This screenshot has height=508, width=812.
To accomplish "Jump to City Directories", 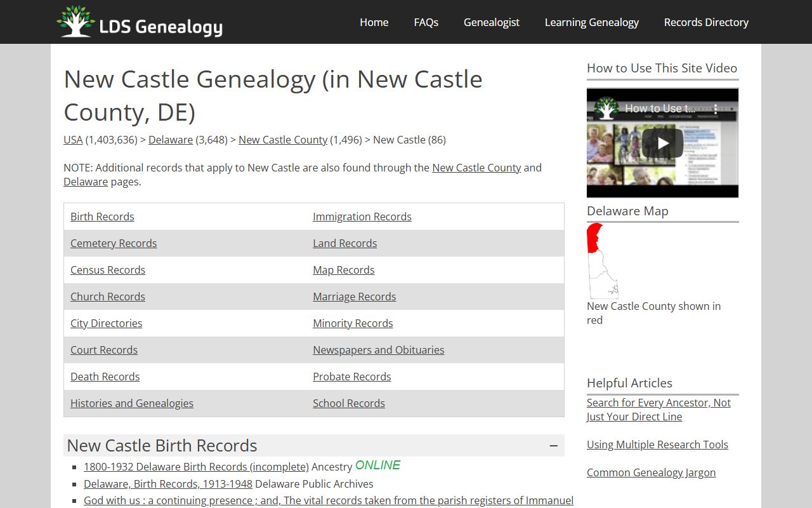I will 107,323.
